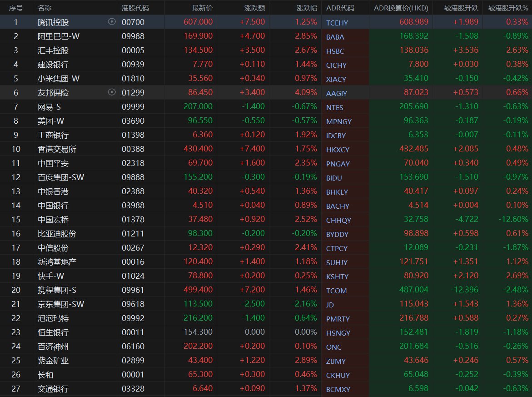This screenshot has height=397, width=532.
Task: Open the BABA ADR code
Action: coord(335,37)
